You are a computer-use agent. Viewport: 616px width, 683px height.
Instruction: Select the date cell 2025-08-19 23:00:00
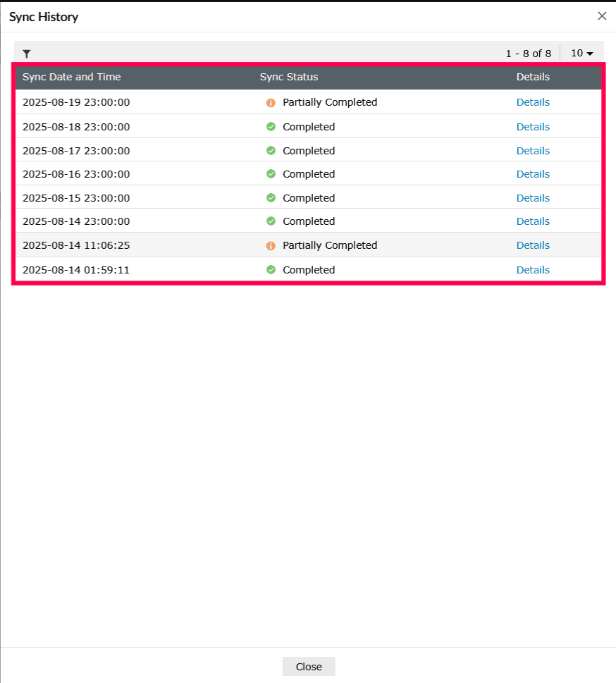tap(76, 102)
